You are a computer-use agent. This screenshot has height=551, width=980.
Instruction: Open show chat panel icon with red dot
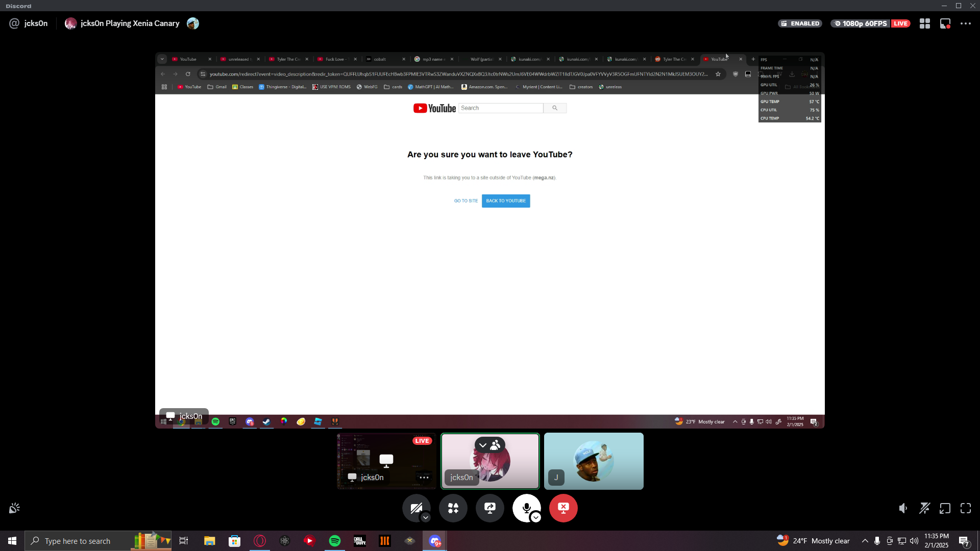coord(945,23)
